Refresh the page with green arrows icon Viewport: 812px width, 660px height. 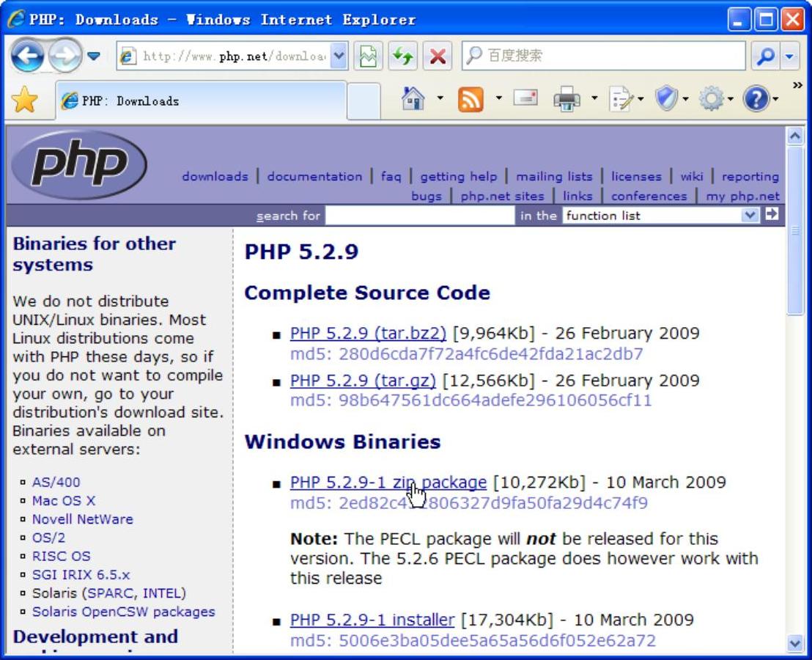[x=403, y=56]
